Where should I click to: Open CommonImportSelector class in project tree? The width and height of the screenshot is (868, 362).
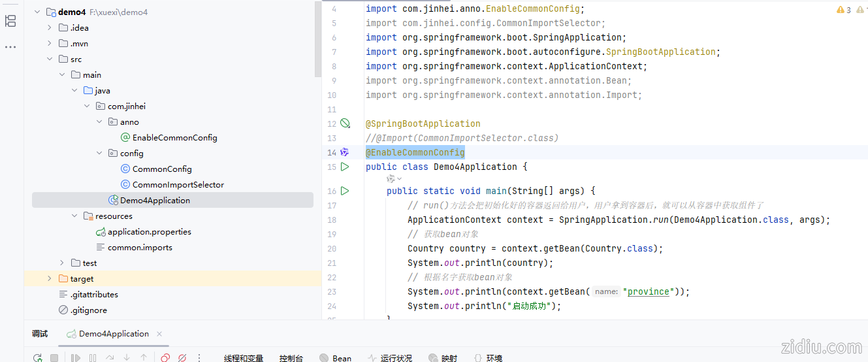pyautogui.click(x=178, y=185)
